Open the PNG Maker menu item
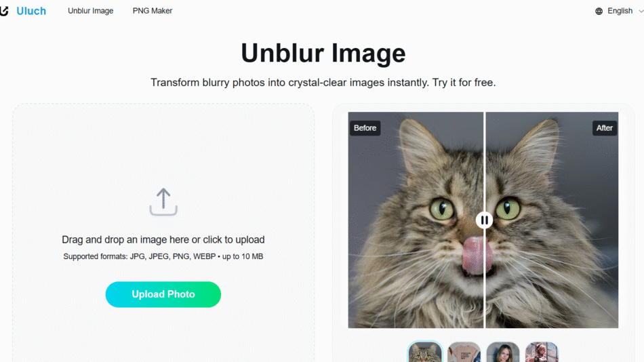The height and width of the screenshot is (362, 644). (x=153, y=11)
